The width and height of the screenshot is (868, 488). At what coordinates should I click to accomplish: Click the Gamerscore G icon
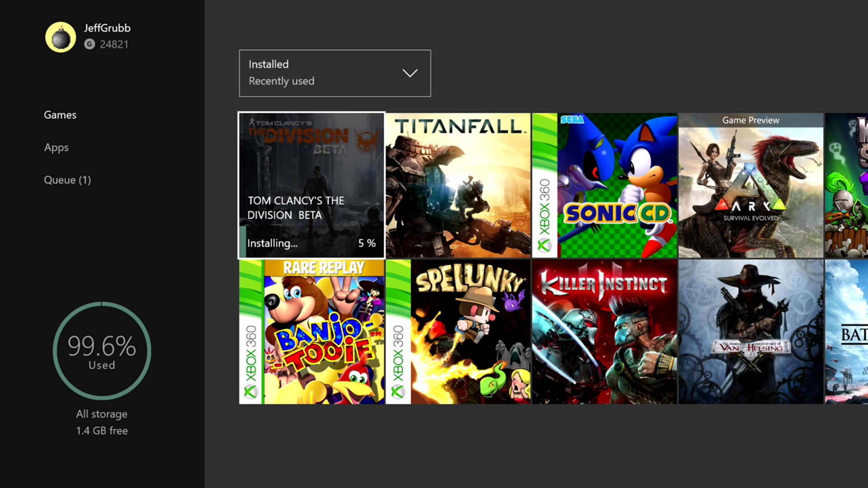pos(90,44)
